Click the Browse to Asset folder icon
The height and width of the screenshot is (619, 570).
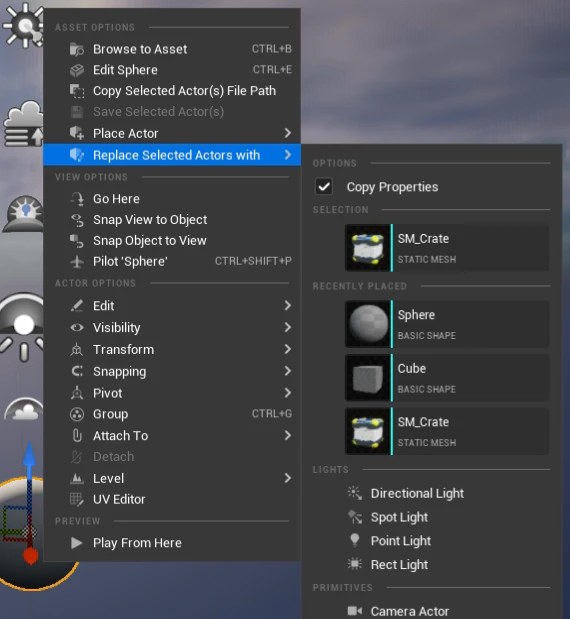point(77,49)
